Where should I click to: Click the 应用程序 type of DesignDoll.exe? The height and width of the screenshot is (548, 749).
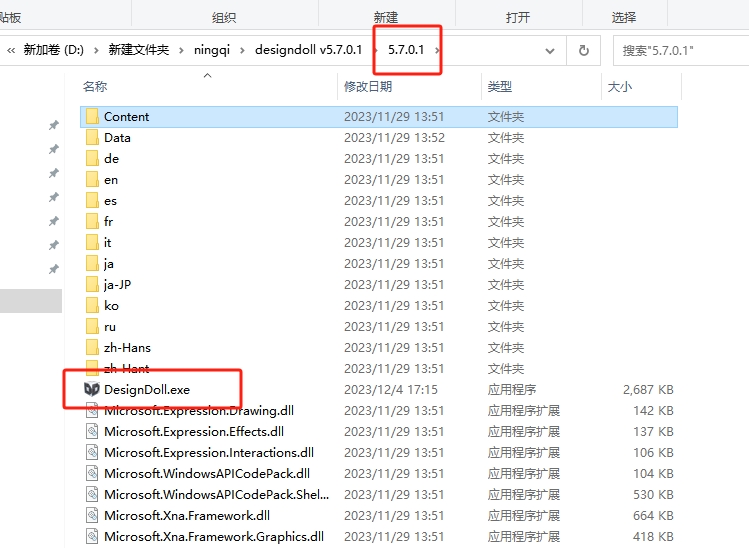(512, 389)
